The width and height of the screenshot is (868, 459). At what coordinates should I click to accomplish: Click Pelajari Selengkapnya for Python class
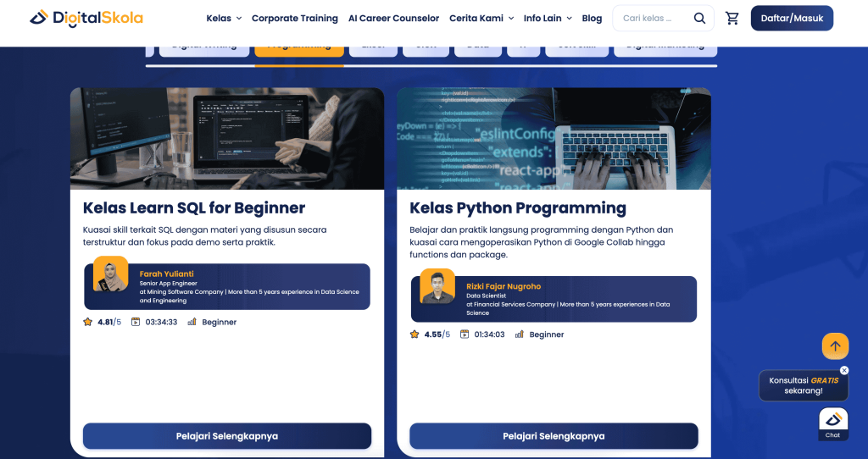coord(554,436)
